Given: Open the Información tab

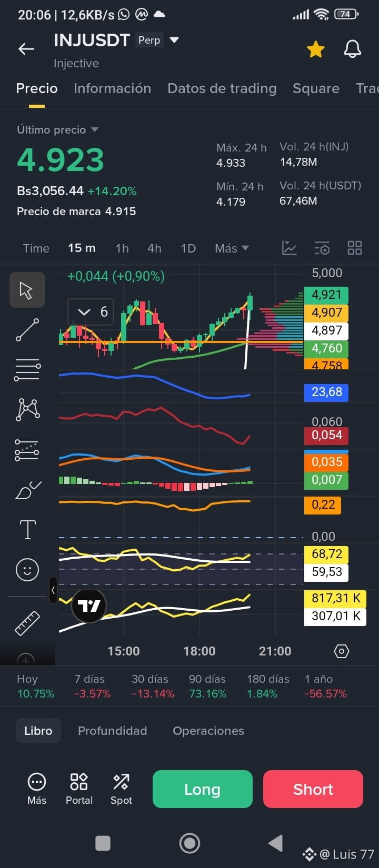Looking at the screenshot, I should (x=112, y=88).
